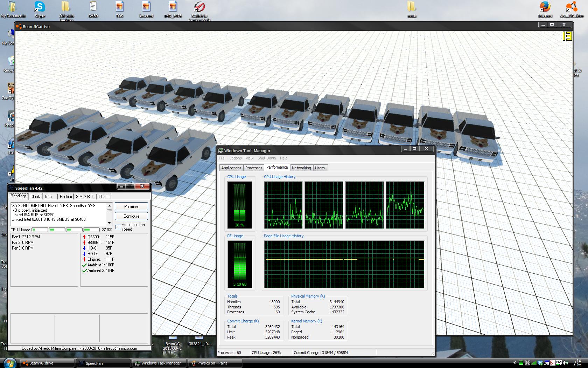Screen dimensions: 588x368
Task: Click the taskbar clock
Action: click(x=577, y=363)
